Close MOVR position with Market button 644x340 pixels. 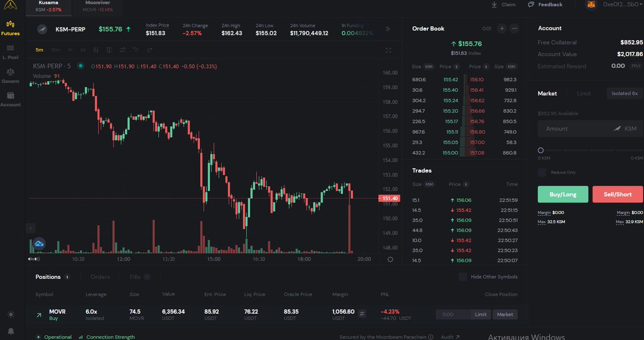505,314
